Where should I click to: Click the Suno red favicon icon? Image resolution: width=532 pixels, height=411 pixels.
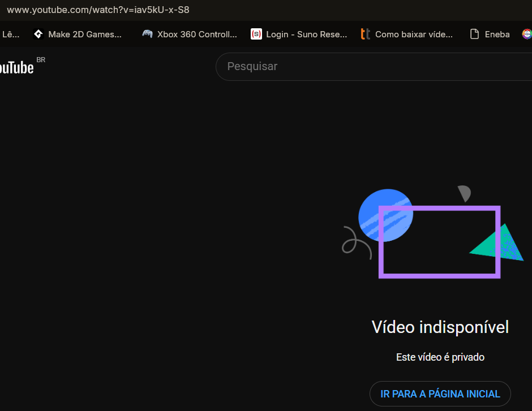point(256,34)
